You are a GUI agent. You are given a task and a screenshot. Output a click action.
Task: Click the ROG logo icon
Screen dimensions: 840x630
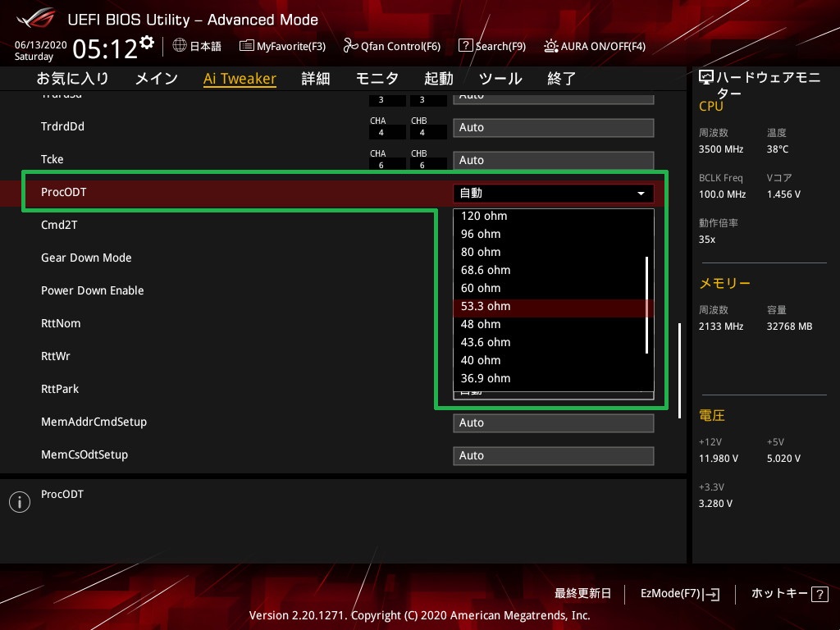[36, 19]
